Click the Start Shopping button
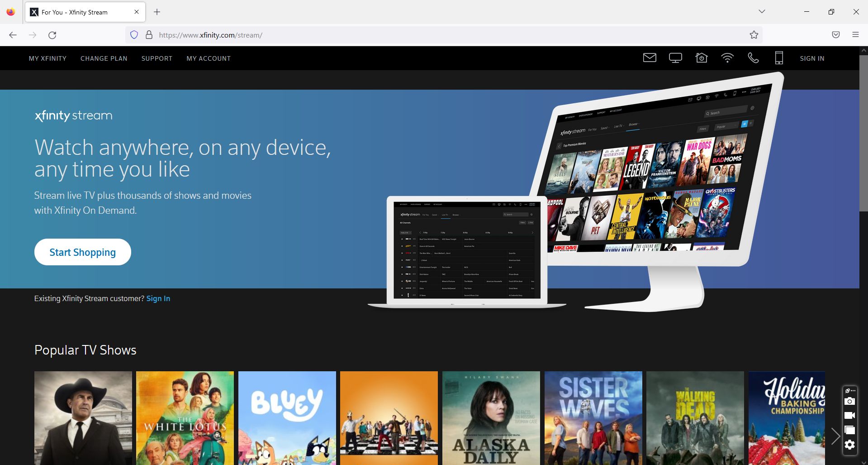The width and height of the screenshot is (868, 465). (82, 252)
